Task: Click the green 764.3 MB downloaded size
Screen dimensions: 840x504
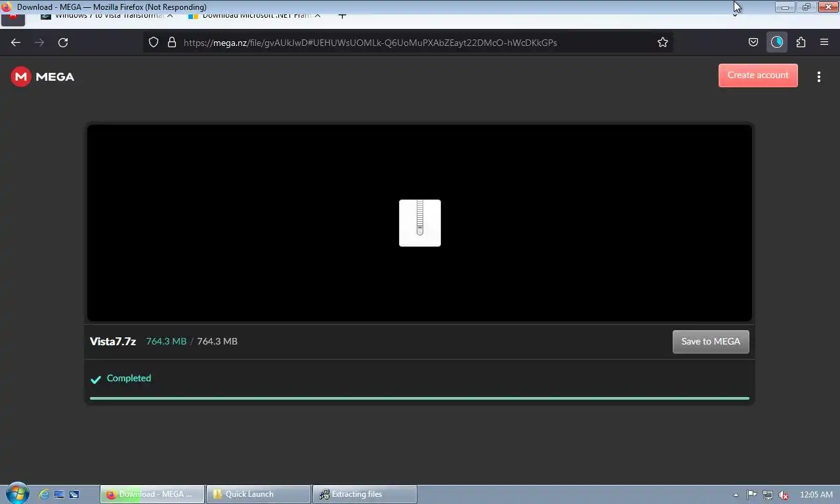Action: point(166,341)
